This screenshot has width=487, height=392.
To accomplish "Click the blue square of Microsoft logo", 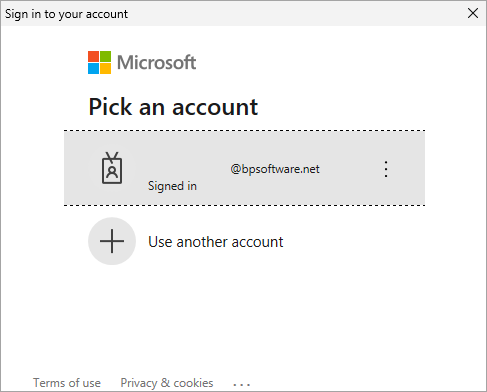I will pyautogui.click(x=93, y=69).
